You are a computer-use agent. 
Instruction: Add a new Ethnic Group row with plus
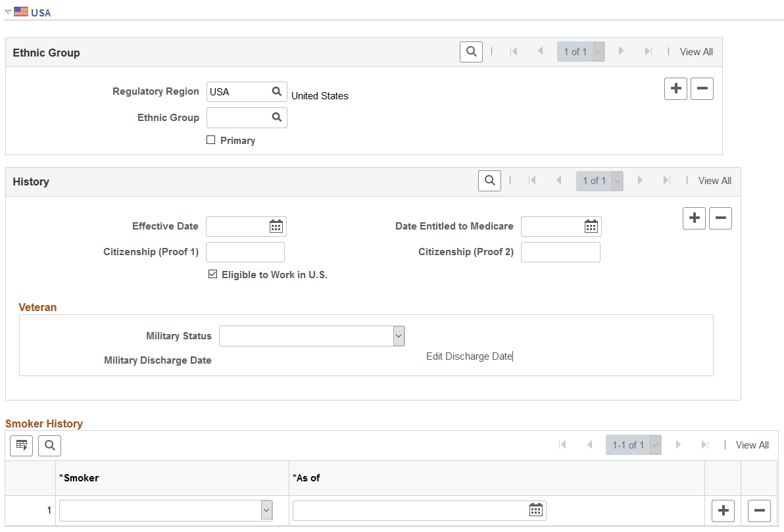click(x=675, y=89)
